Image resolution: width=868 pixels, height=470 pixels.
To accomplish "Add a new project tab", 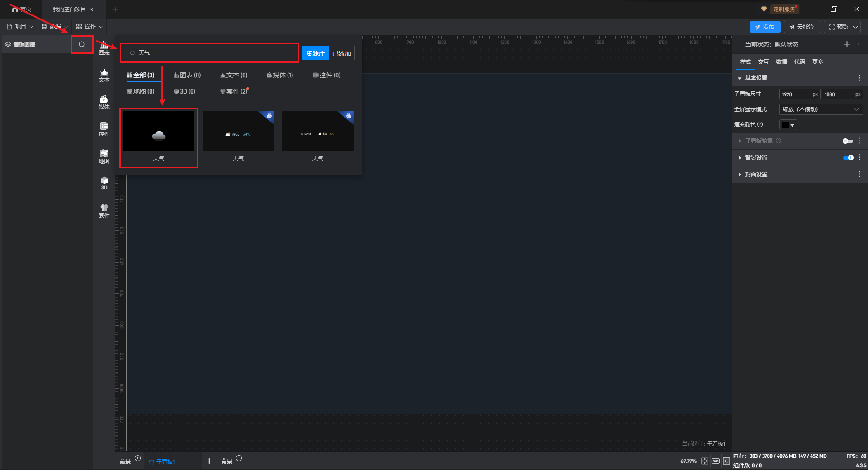I will coord(115,9).
